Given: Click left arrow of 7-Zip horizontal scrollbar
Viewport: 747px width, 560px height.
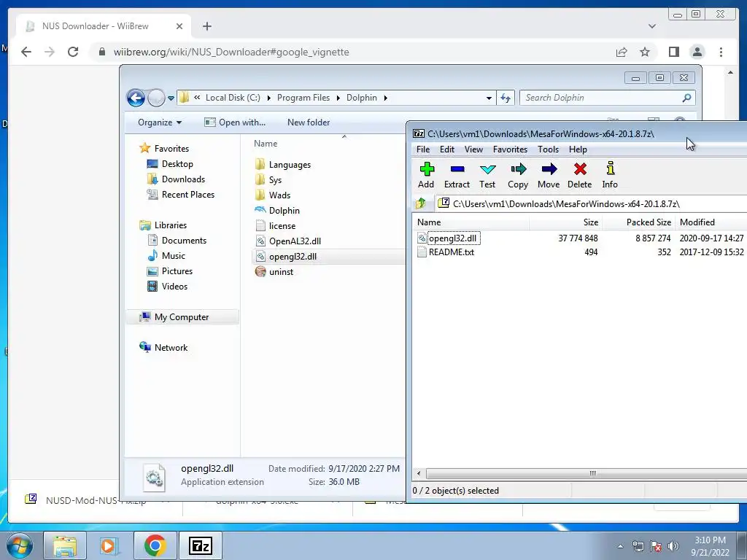Looking at the screenshot, I should (x=419, y=473).
